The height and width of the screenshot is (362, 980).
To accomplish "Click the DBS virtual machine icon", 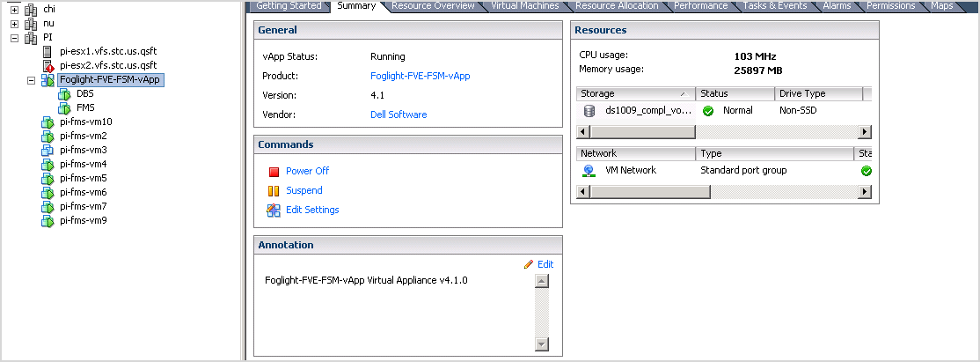I will (63, 94).
